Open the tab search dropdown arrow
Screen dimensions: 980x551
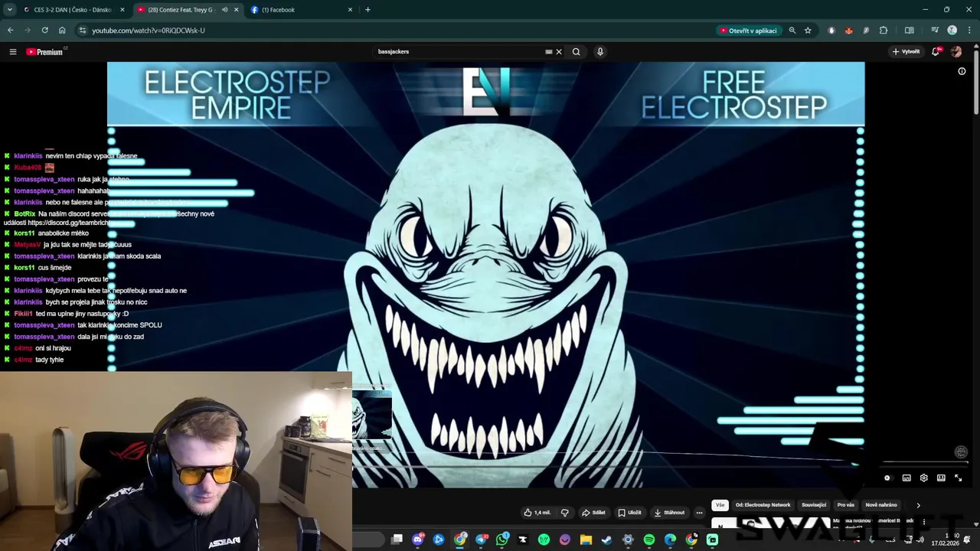point(9,10)
